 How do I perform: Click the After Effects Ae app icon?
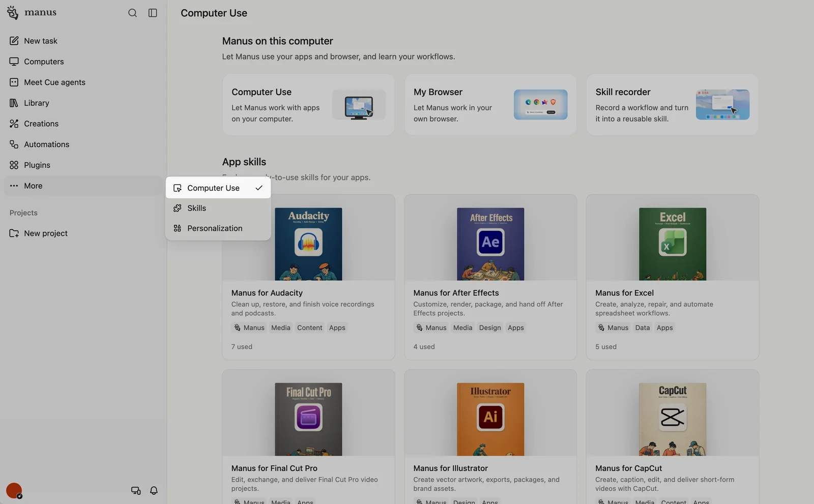tap(490, 242)
